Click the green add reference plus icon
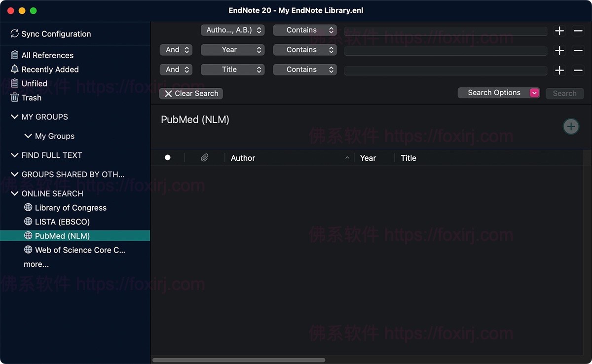 pyautogui.click(x=571, y=127)
